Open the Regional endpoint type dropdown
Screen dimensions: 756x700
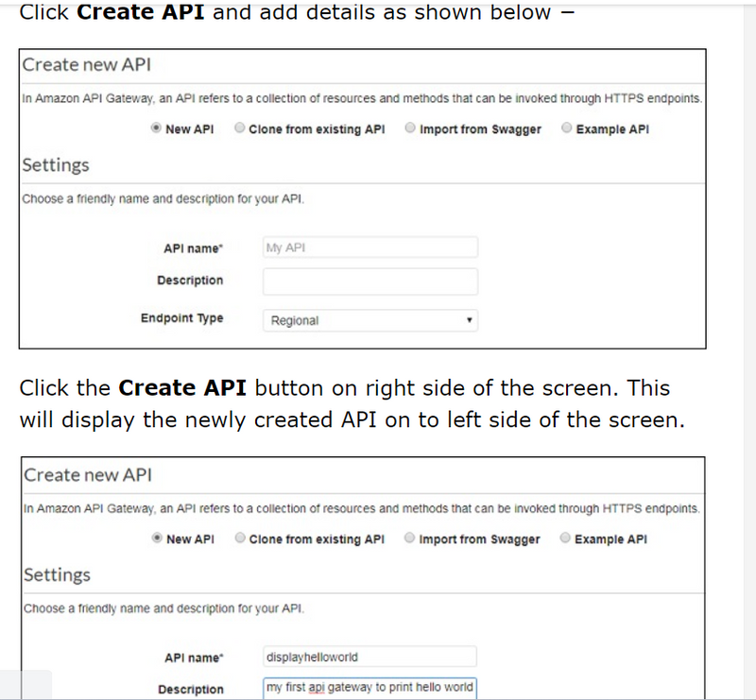(369, 320)
